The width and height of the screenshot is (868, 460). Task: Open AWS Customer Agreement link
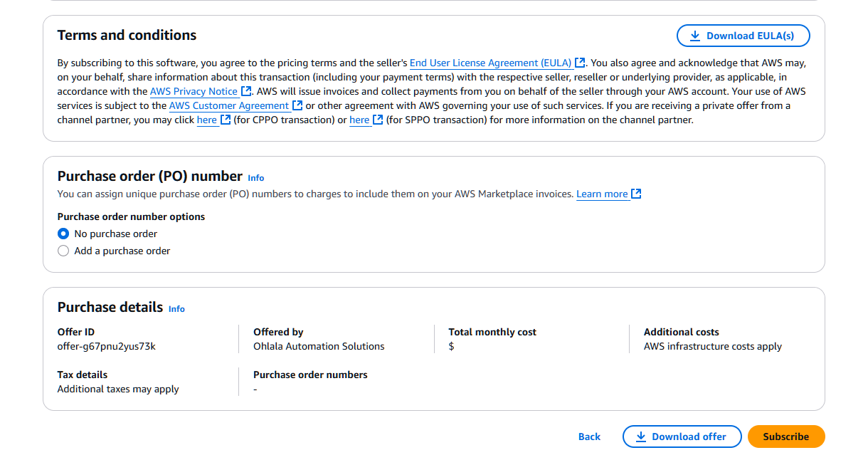point(228,106)
